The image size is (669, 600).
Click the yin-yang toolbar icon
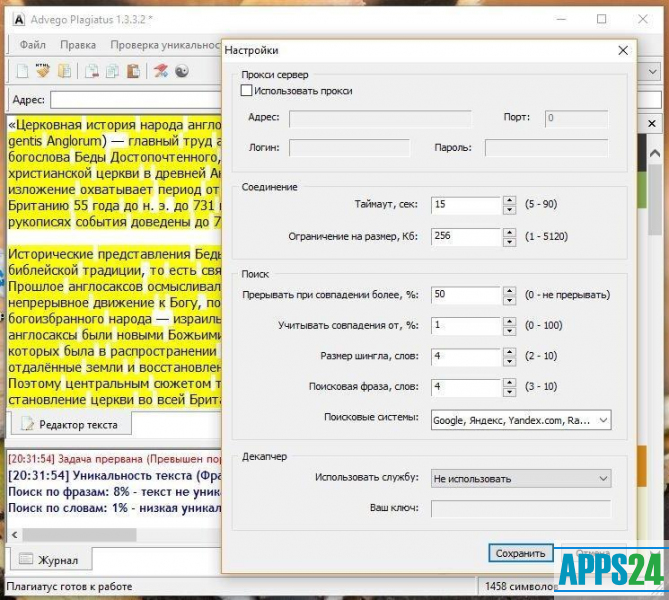click(182, 71)
